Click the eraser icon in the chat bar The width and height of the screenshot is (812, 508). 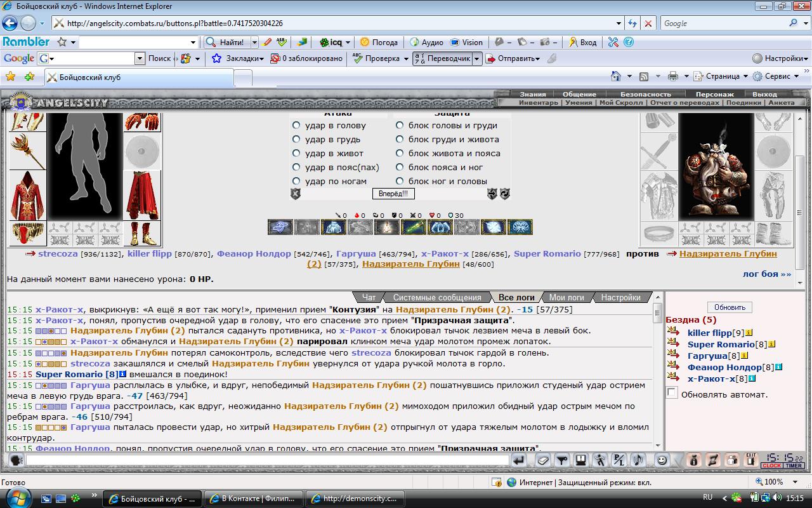tap(542, 460)
